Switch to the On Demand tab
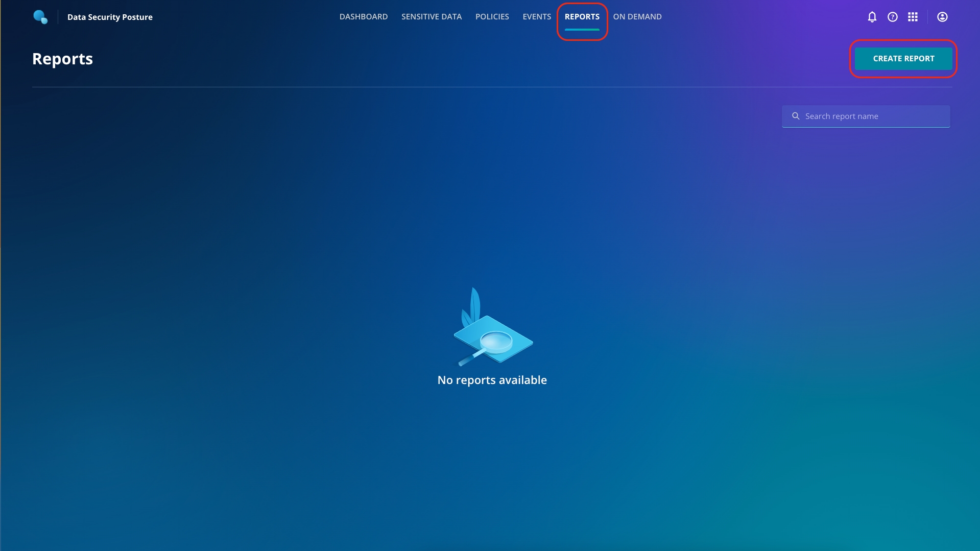 637,17
